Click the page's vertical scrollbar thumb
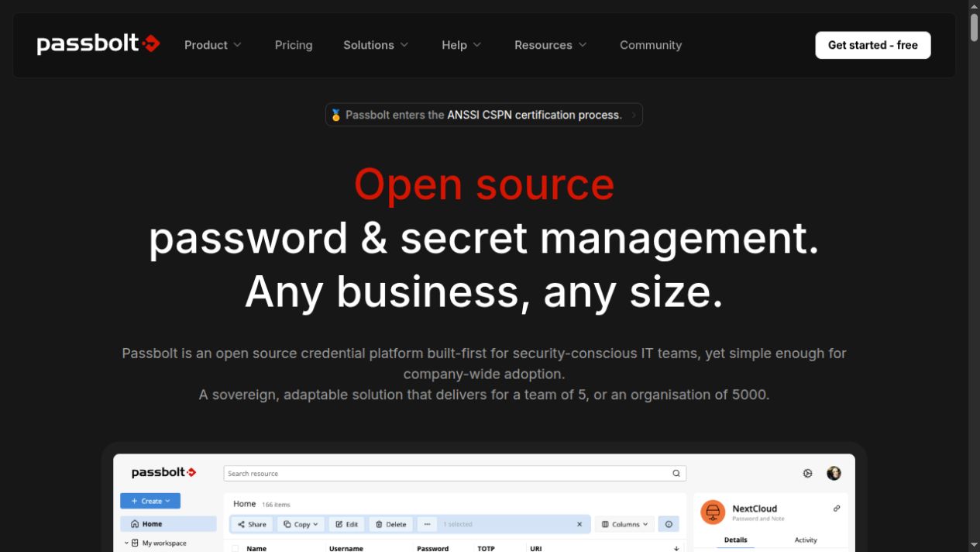The height and width of the screenshot is (552, 980). click(x=974, y=27)
